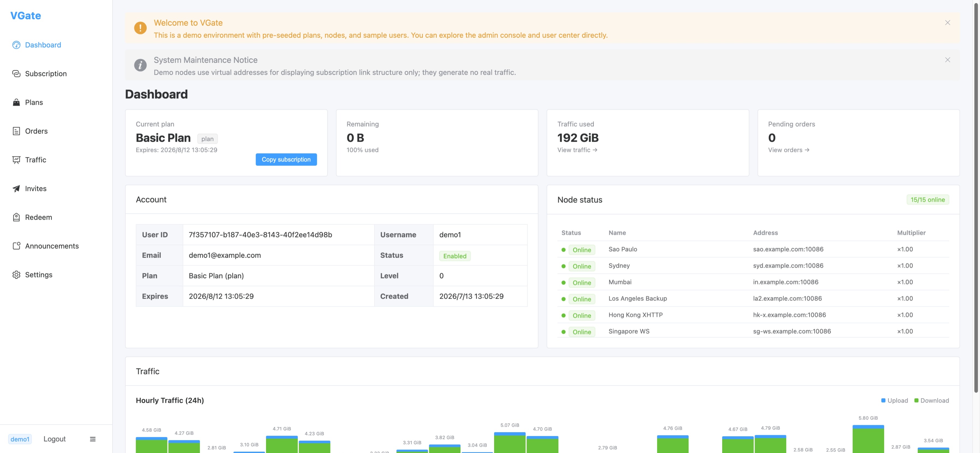Viewport: 980px width, 453px height.
Task: Click the 5.07 GiB traffic bar
Action: tap(509, 442)
